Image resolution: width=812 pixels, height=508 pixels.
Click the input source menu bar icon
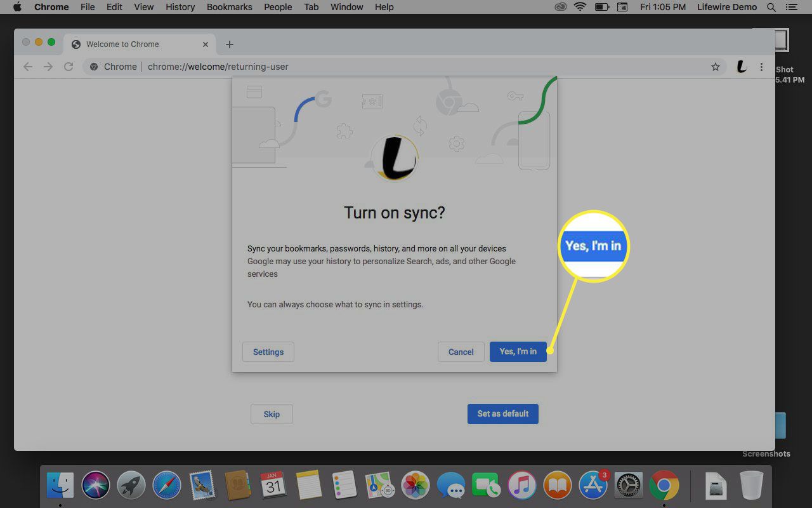(x=622, y=7)
